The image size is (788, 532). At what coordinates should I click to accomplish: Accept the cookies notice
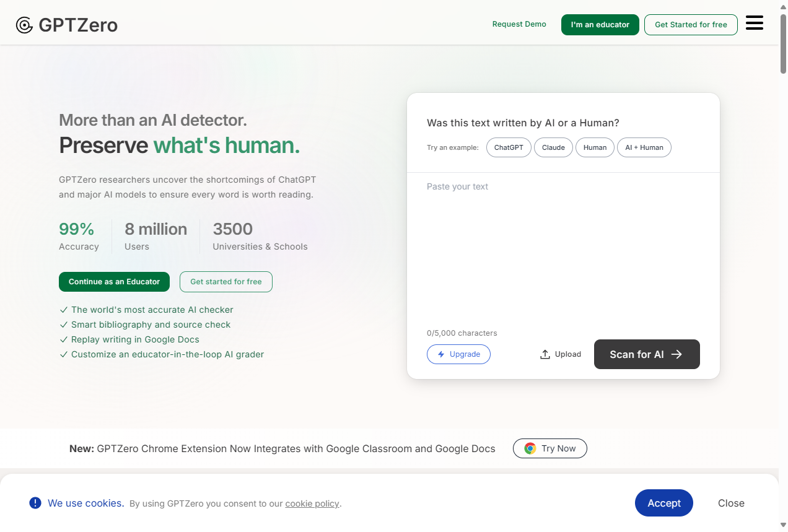click(663, 503)
